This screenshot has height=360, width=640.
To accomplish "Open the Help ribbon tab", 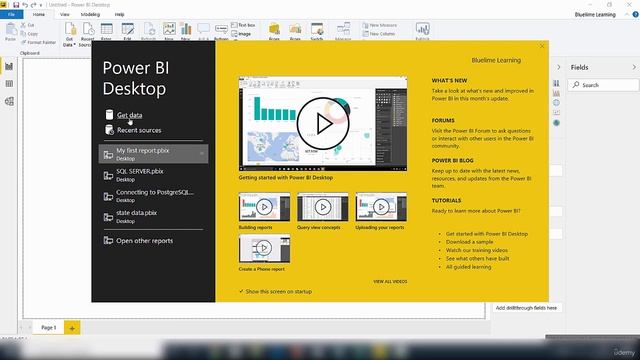I will [119, 14].
